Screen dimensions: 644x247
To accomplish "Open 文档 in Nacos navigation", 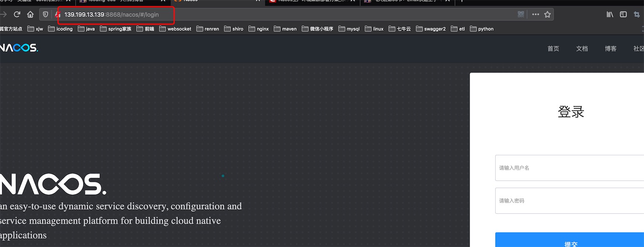I will coord(582,49).
